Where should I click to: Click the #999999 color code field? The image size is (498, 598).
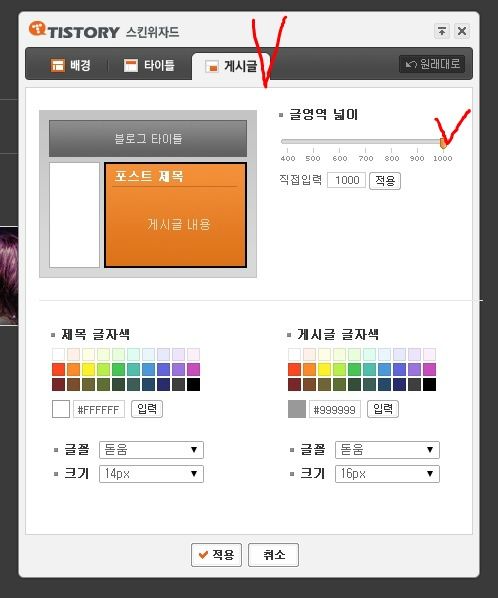coord(335,410)
